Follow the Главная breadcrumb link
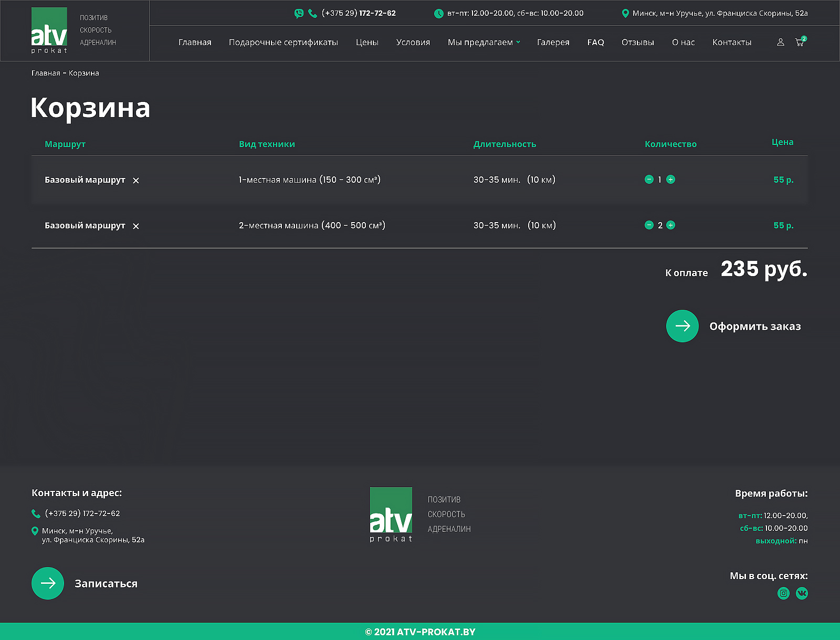 pos(46,74)
